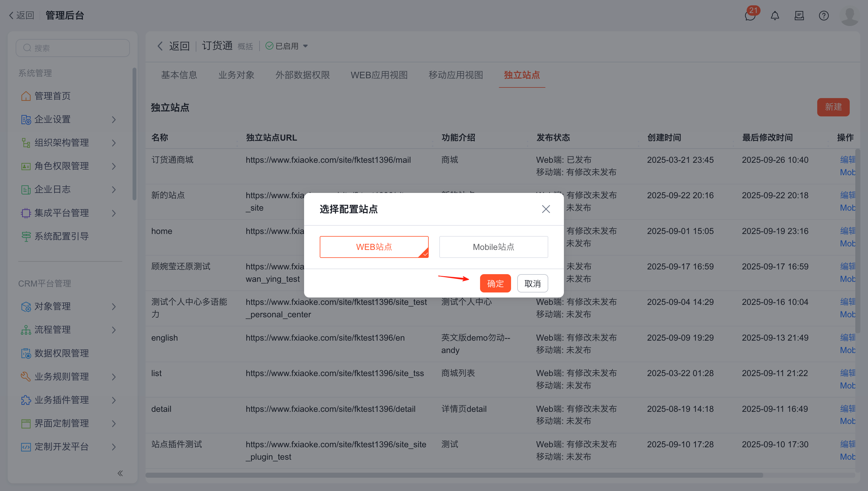This screenshot has width=868, height=491.
Task: Click the 管理首页 home icon in sidebar
Action: tap(26, 96)
